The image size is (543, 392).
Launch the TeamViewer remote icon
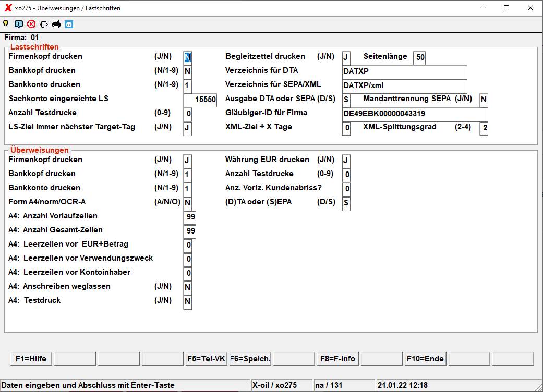click(69, 24)
